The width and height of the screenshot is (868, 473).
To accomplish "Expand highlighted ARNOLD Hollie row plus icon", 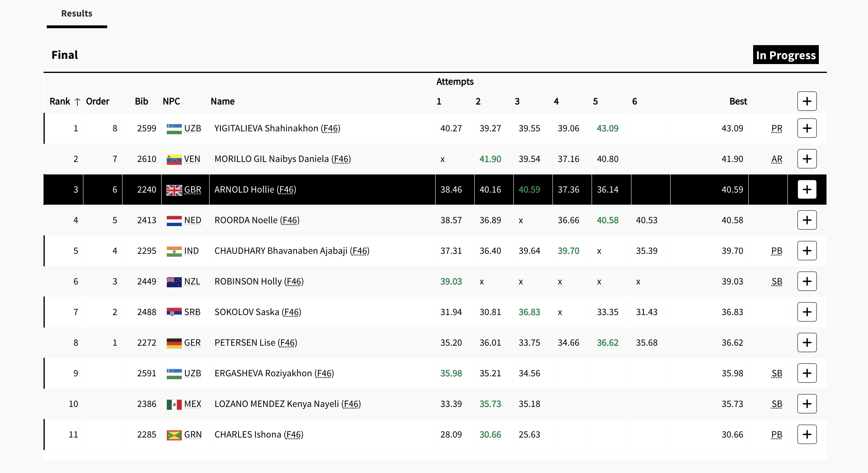I will [x=807, y=189].
